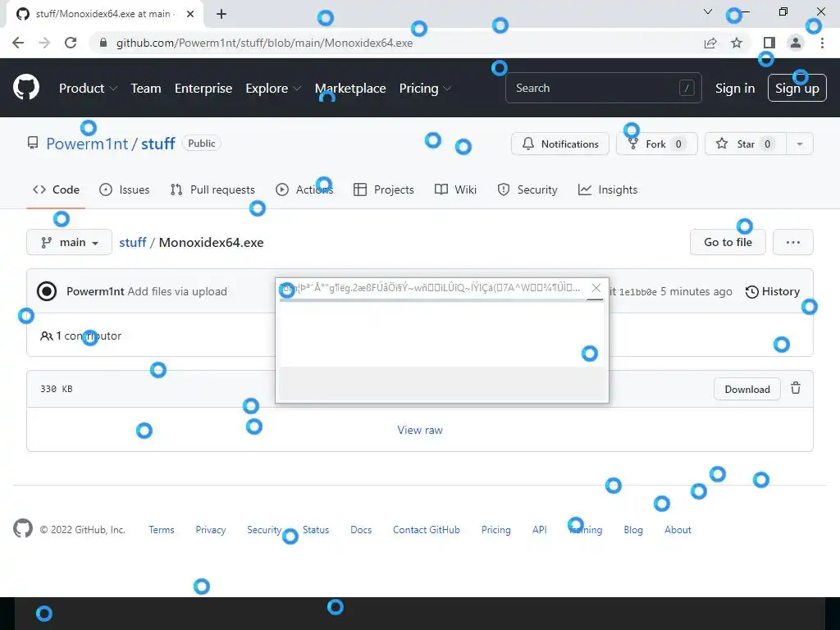Screen dimensions: 840x630
Task: Open the tab search chevron
Action: [x=708, y=11]
